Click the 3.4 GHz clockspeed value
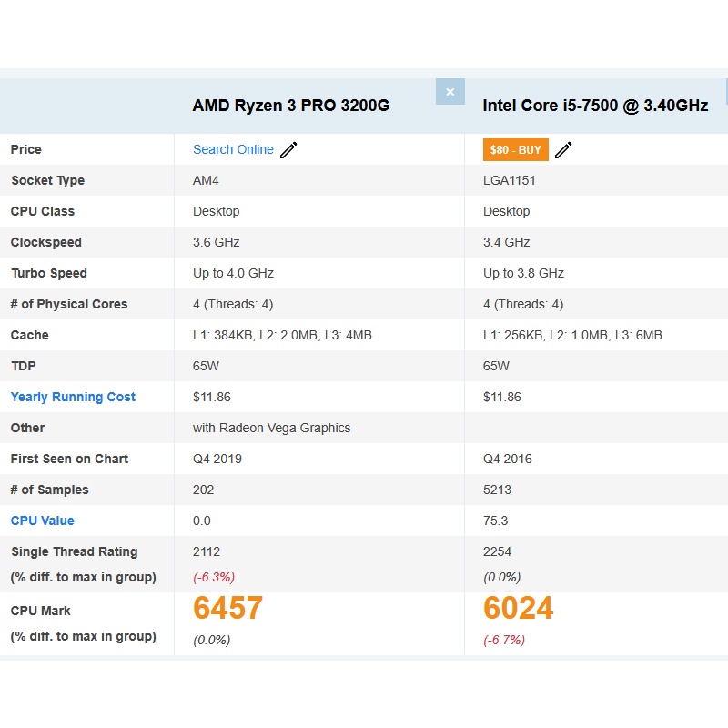Screen dimensions: 728x728 click(507, 242)
